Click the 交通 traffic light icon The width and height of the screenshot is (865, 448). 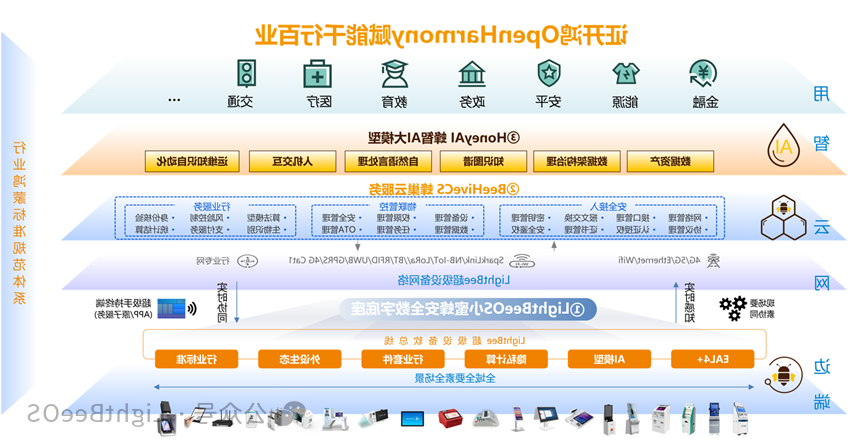(247, 73)
